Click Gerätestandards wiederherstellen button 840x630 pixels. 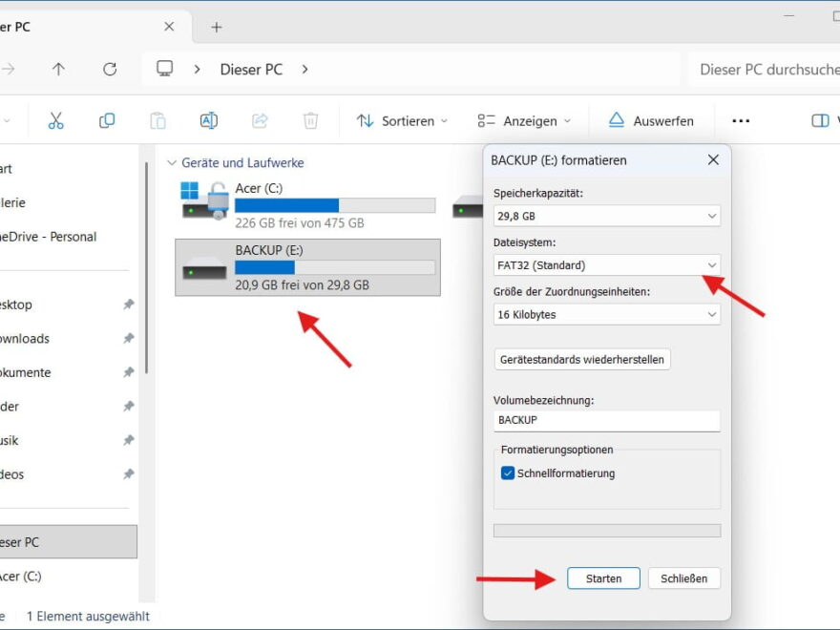[581, 359]
